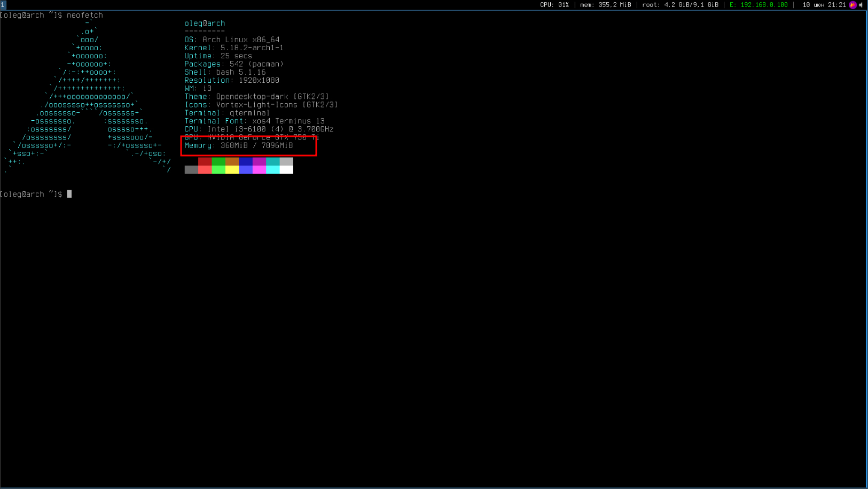
Task: Click the oleg@arch title in output
Action: [x=205, y=24]
